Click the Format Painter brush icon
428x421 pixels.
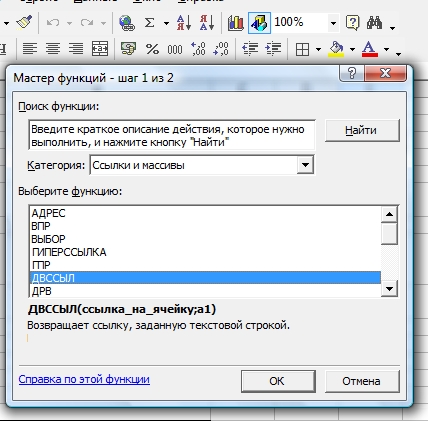click(x=24, y=23)
